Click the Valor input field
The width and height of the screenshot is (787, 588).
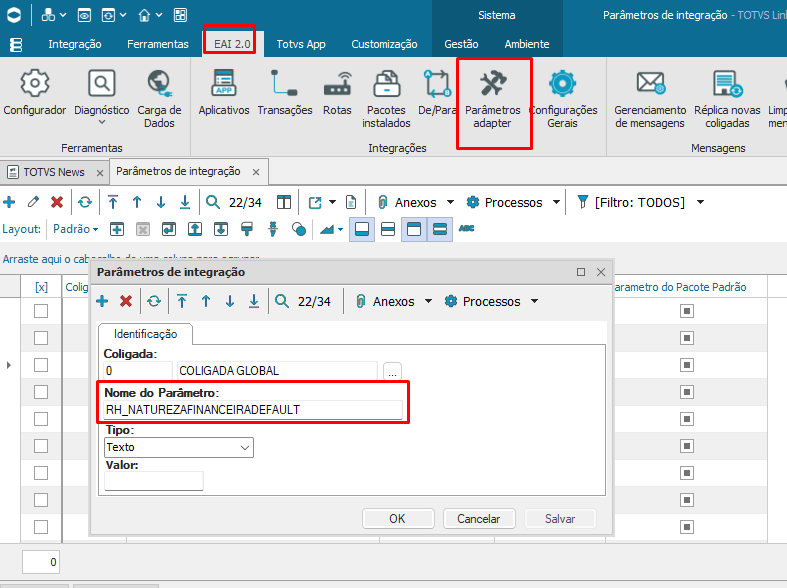coord(154,481)
